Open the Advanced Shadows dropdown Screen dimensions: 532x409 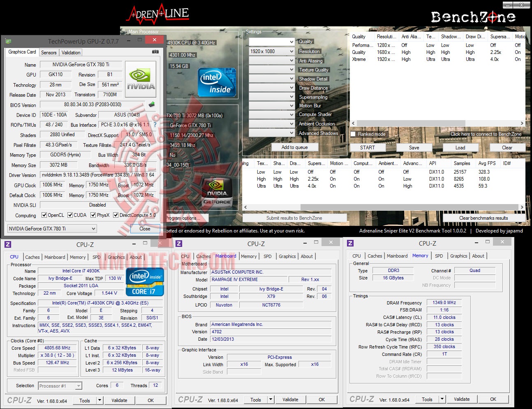pos(272,133)
